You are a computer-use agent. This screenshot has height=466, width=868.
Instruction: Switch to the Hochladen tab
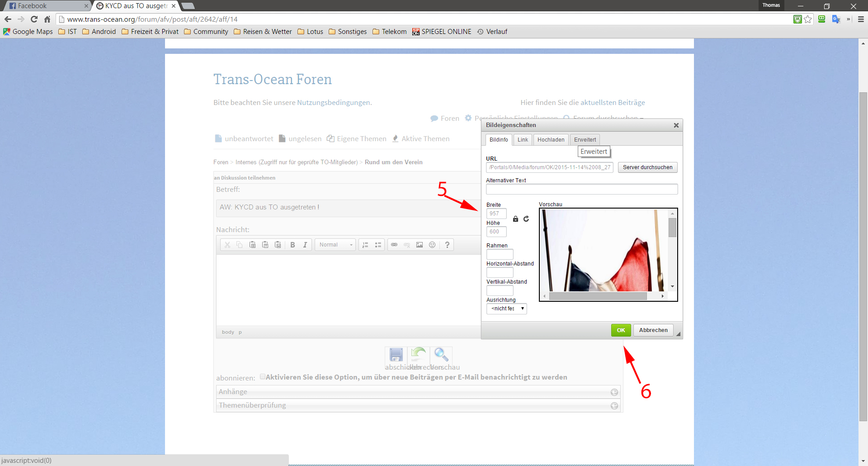(x=551, y=140)
